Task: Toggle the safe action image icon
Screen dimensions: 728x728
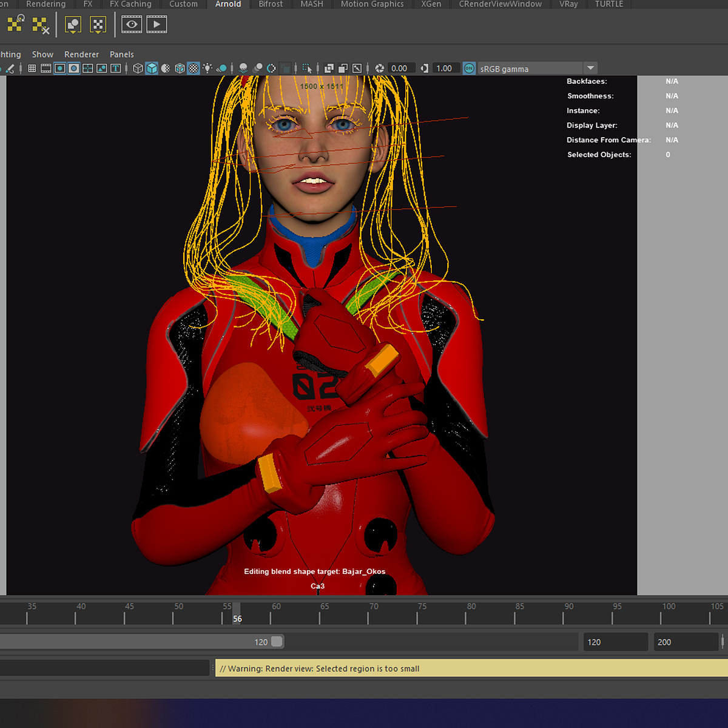Action: coord(102,69)
